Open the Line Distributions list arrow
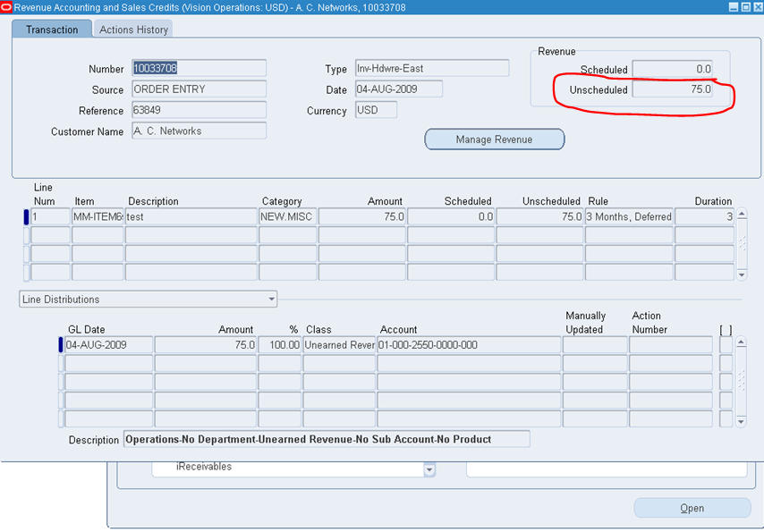This screenshot has width=764, height=532. point(271,299)
